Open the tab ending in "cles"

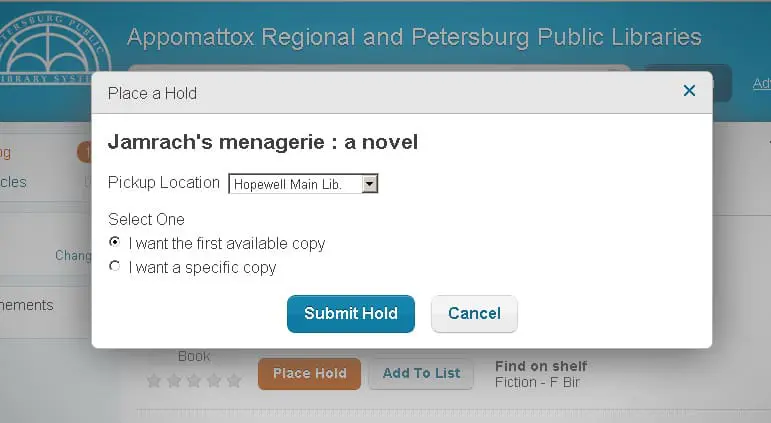click(14, 182)
